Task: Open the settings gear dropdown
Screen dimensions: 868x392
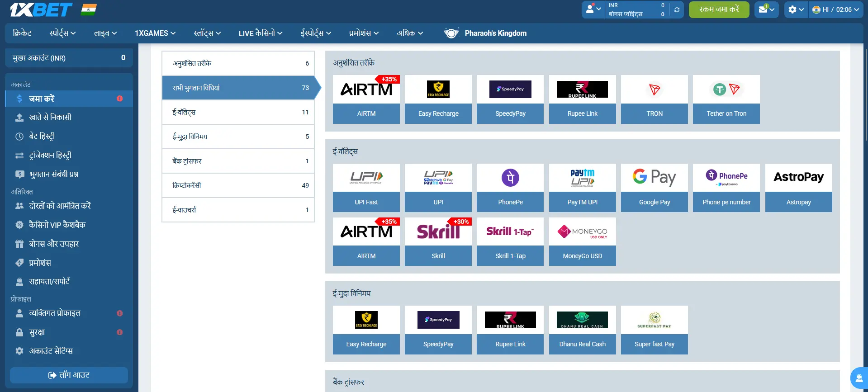Action: pyautogui.click(x=796, y=9)
